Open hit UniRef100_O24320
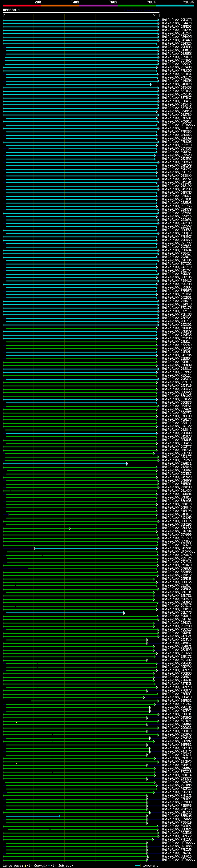Viewport: 197px width, 868px height. coord(177,43)
